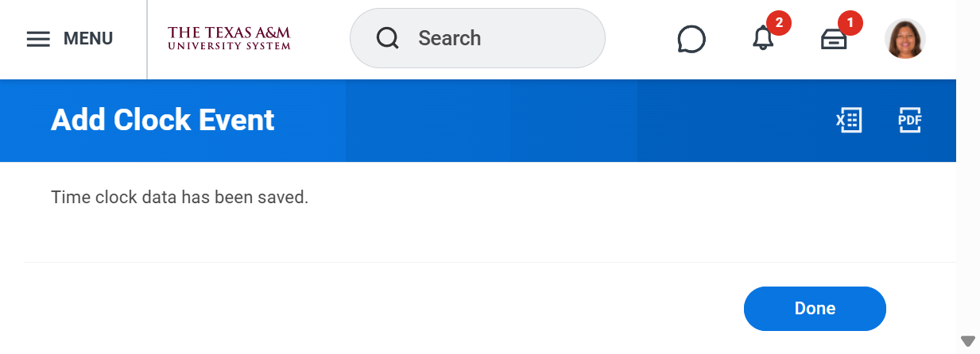Open the chat assistant speech bubble

(691, 39)
